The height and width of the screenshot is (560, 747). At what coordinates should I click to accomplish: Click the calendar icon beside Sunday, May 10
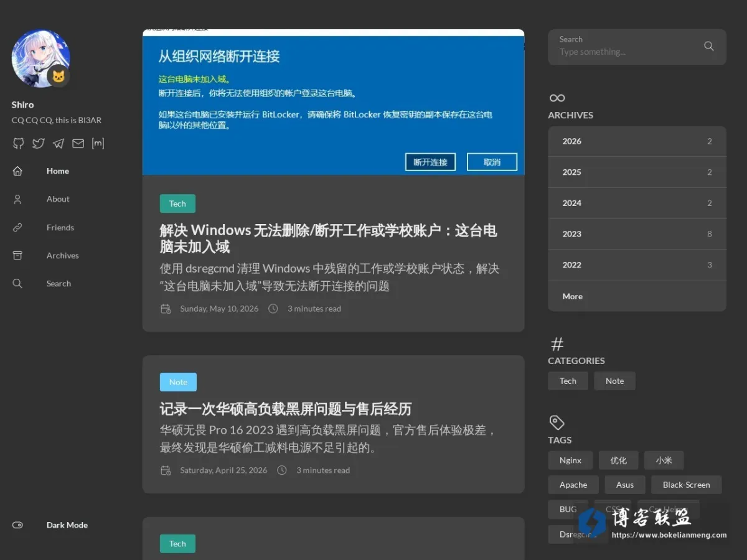coord(166,309)
